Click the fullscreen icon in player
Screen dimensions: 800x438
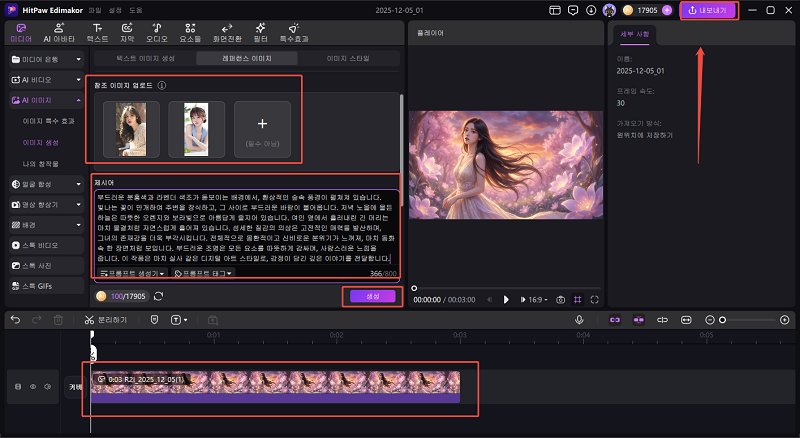pyautogui.click(x=594, y=300)
